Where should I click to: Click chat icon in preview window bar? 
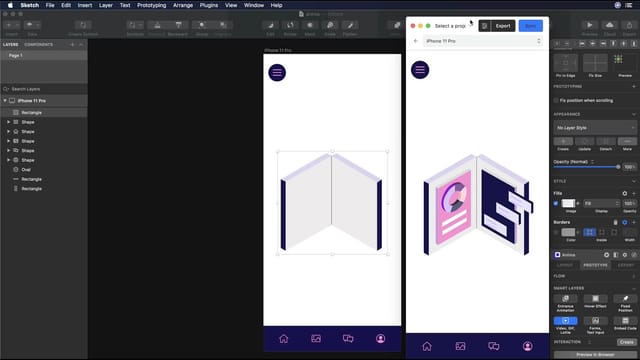[x=494, y=346]
